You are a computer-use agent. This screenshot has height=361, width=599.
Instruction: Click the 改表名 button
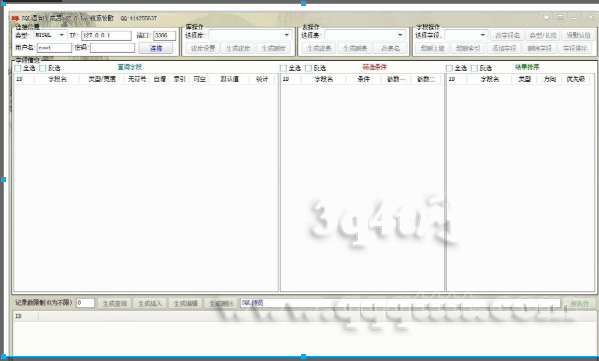pyautogui.click(x=390, y=48)
